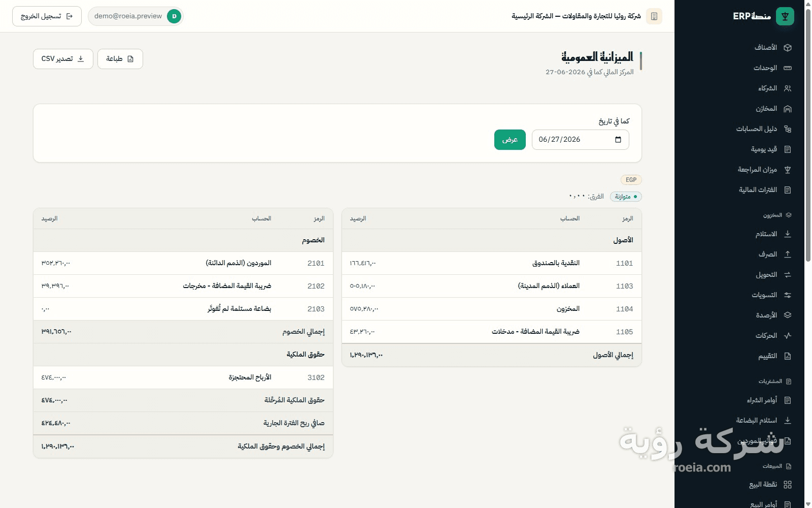This screenshot has height=508, width=812.
Task: Click the متوازنة balanced status badge
Action: point(626,197)
